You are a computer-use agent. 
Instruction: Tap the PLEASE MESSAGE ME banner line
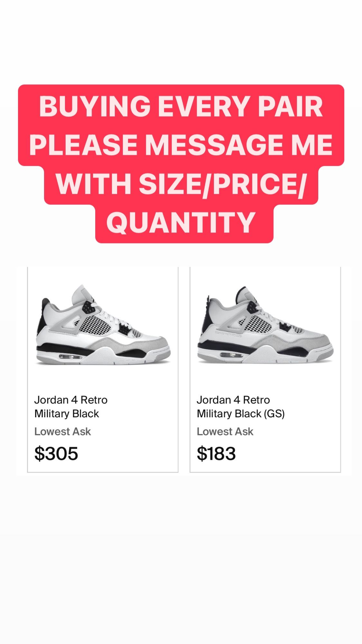tap(181, 145)
